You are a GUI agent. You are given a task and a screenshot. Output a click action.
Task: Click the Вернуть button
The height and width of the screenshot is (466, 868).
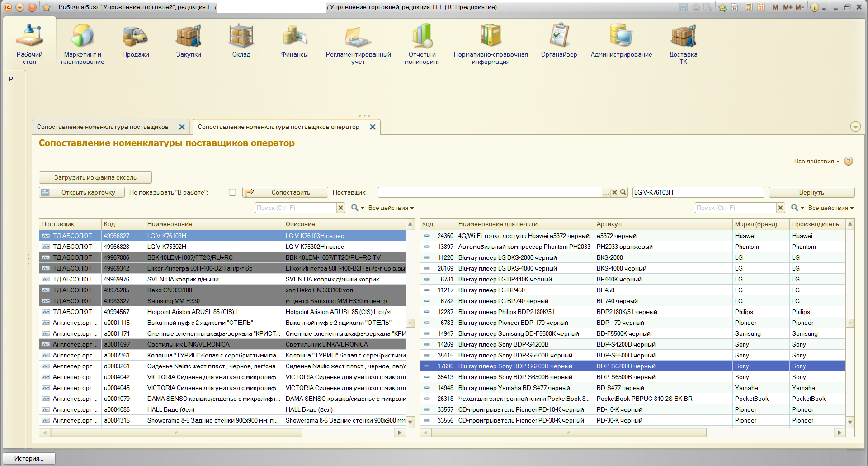[811, 192]
